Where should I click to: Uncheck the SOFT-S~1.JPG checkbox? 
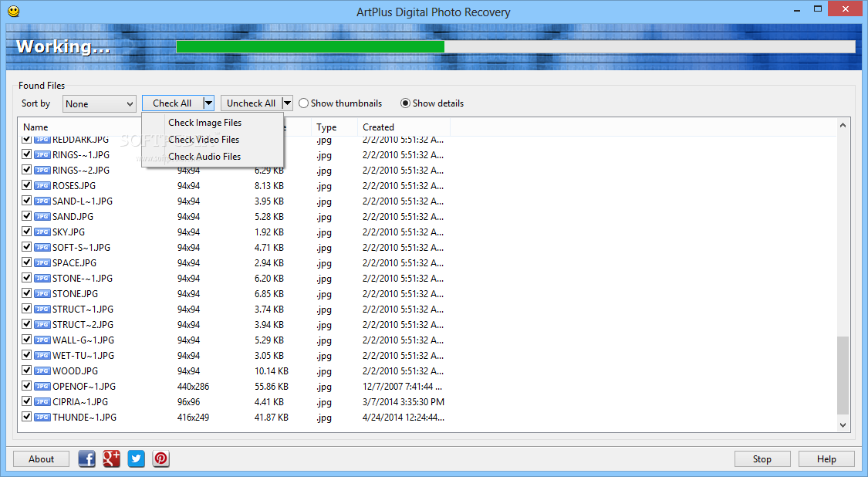(26, 247)
